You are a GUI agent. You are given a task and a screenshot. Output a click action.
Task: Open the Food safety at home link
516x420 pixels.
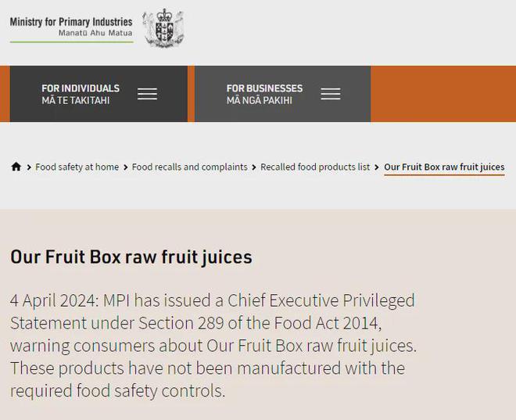[77, 167]
